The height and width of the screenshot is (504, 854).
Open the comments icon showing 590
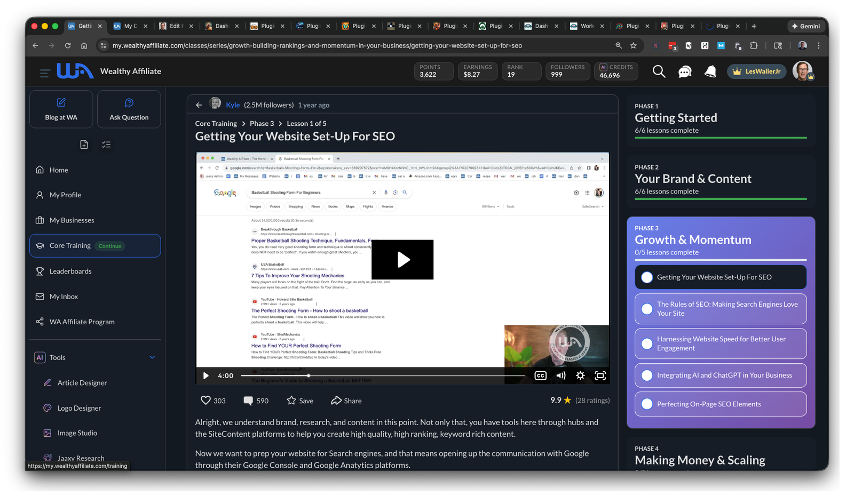coord(248,401)
